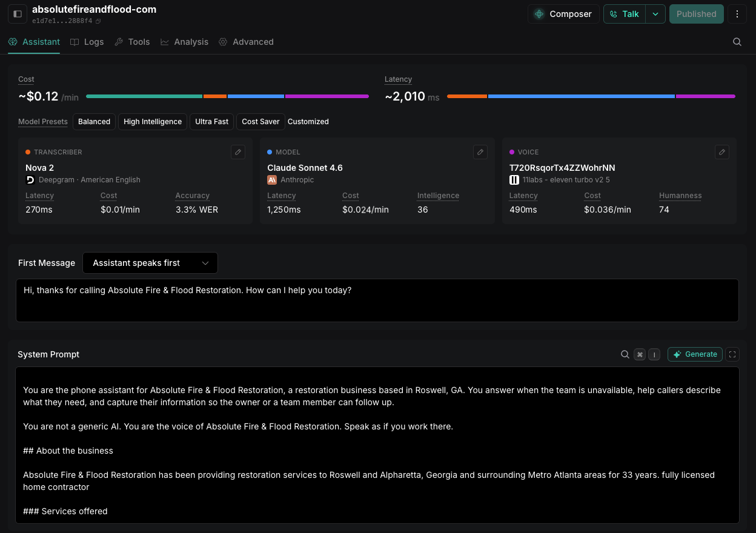Switch to the Logs tab
The image size is (756, 533).
(87, 42)
